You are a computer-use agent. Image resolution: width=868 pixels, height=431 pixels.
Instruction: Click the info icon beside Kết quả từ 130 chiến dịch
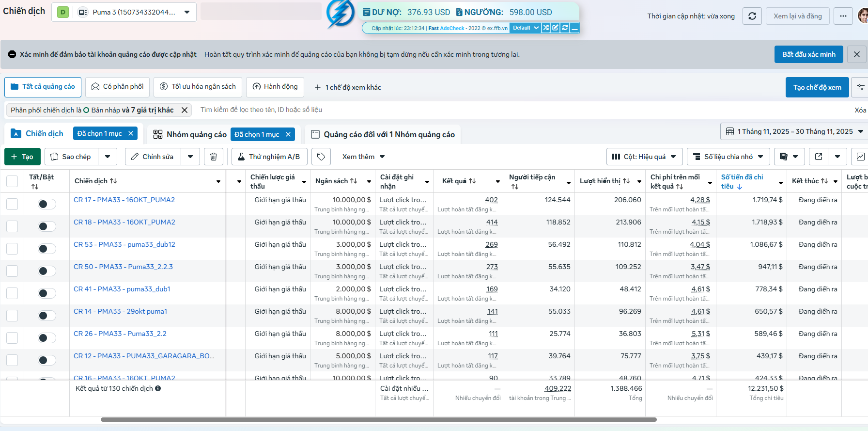pyautogui.click(x=158, y=388)
